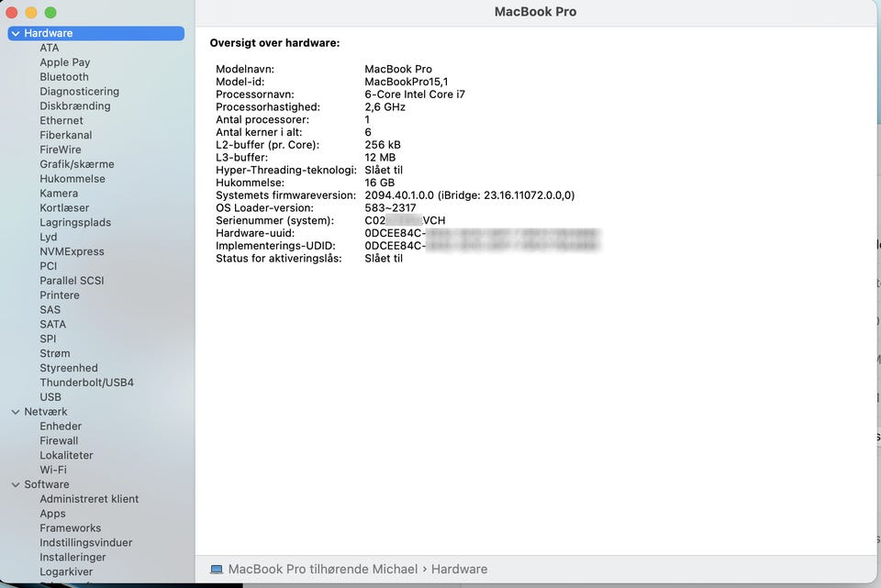Show Strøm power information
This screenshot has width=881, height=588.
(x=55, y=354)
